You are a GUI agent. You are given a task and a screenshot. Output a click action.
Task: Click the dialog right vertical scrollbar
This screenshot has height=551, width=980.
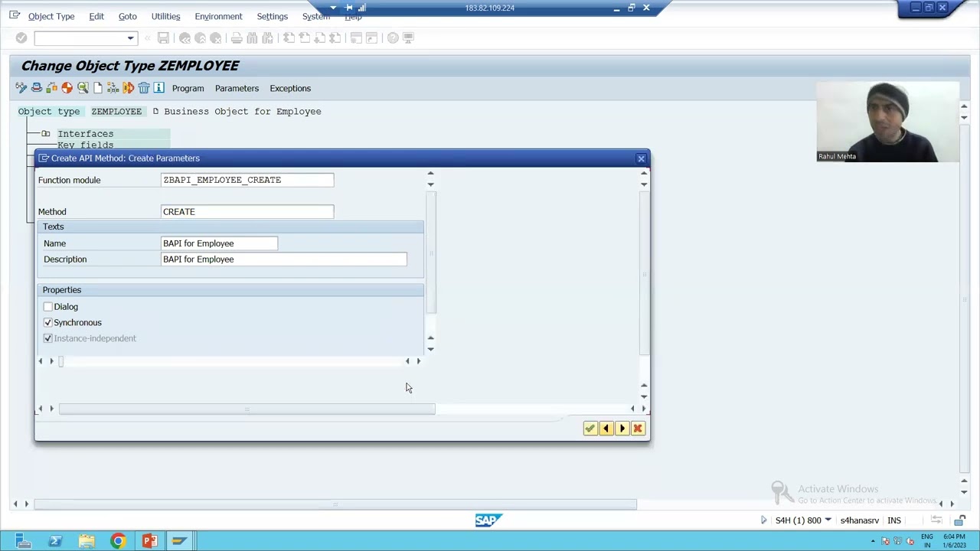coord(644,273)
